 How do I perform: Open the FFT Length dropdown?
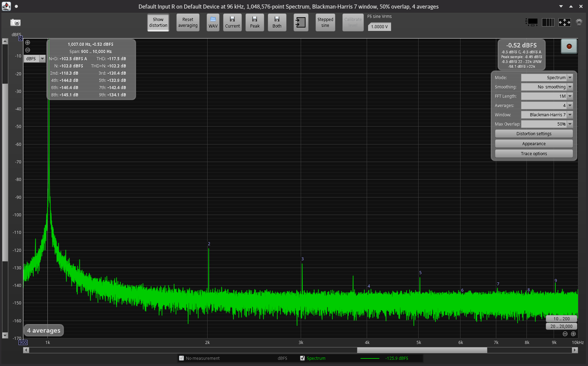547,96
